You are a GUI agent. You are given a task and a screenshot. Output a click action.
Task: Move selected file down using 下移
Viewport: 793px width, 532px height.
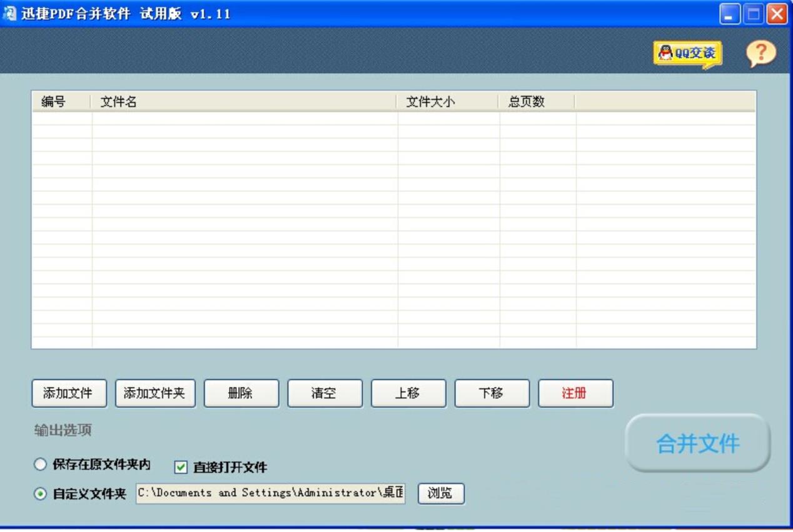492,393
